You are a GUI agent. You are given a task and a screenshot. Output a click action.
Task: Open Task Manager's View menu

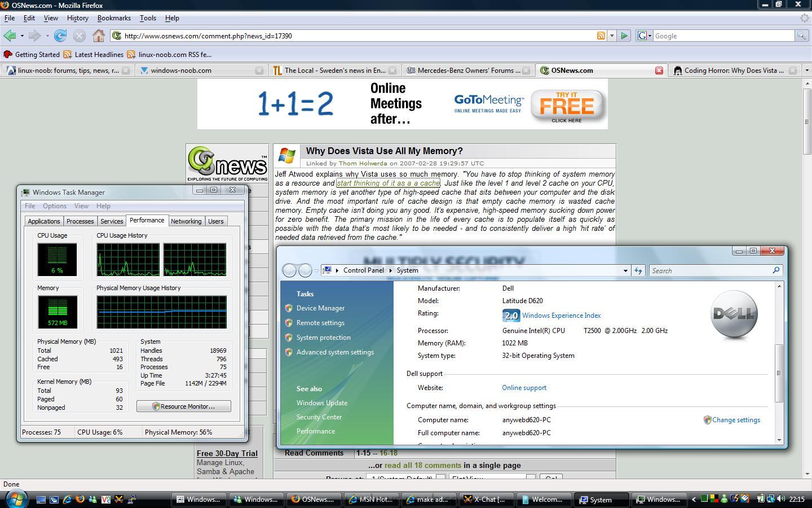81,206
